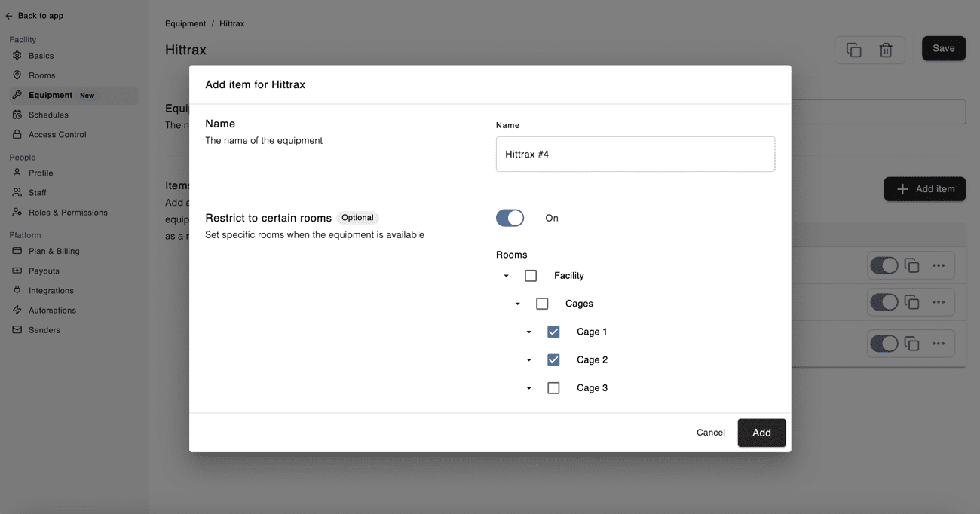This screenshot has width=980, height=514.
Task: Check the Facility checkbox
Action: pos(531,276)
